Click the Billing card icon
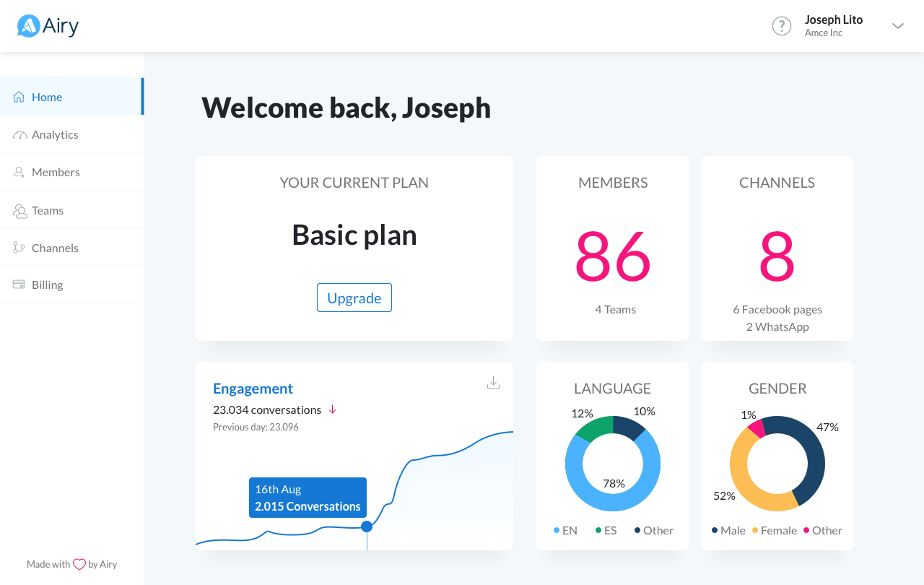 [19, 285]
